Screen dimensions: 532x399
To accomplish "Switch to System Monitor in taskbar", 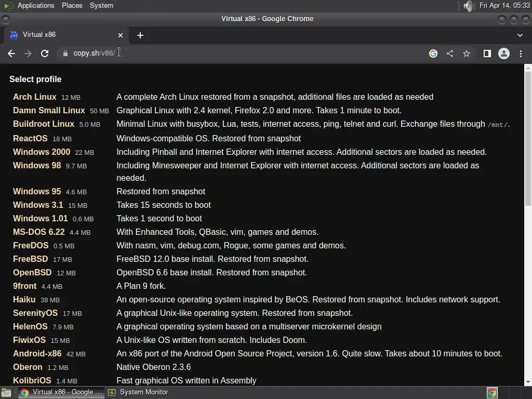I will [138, 392].
